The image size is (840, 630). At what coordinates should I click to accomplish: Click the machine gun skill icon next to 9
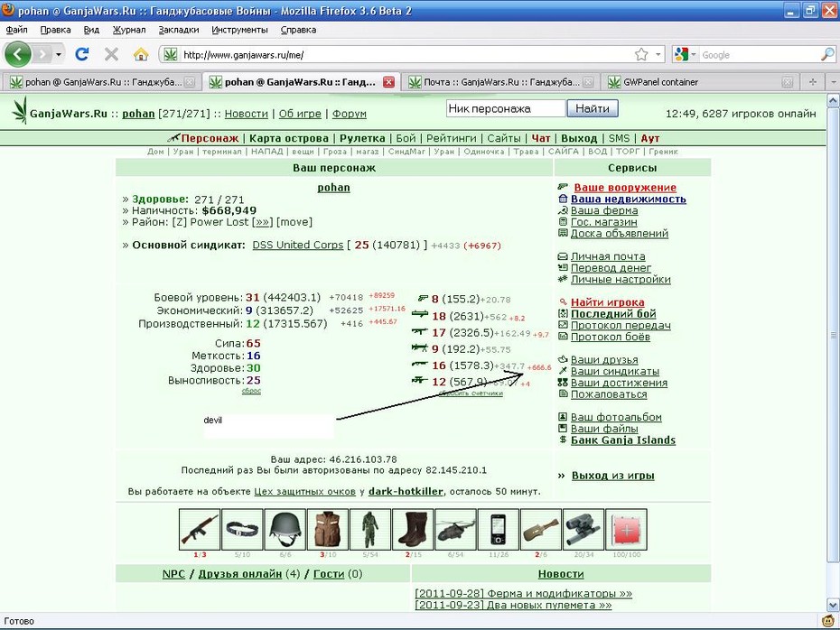pos(420,347)
